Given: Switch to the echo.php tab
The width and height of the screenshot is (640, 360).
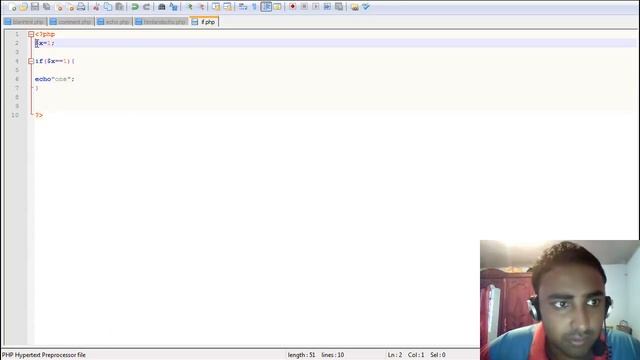Looking at the screenshot, I should click(114, 22).
